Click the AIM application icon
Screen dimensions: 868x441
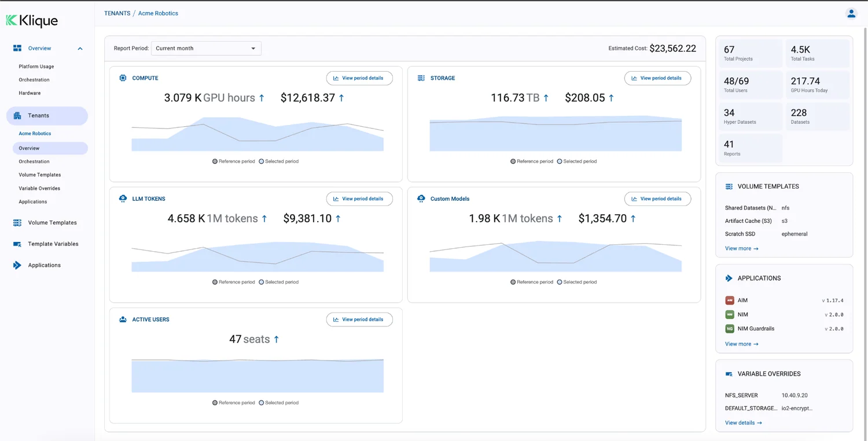point(730,300)
